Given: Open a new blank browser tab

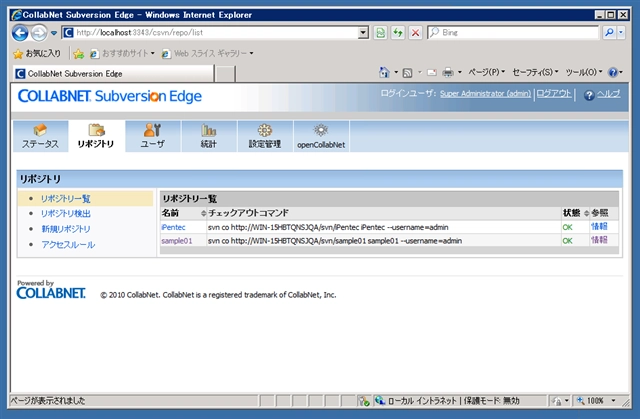Looking at the screenshot, I should tap(225, 74).
